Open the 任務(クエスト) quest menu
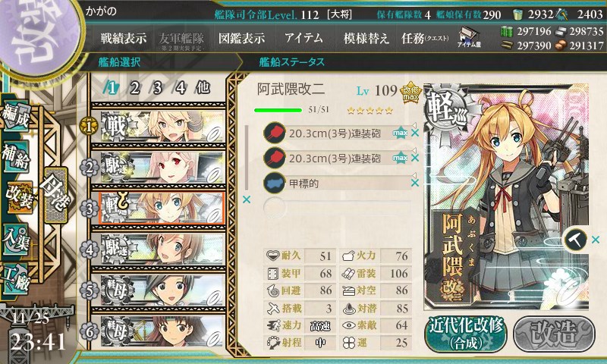Viewport: 607px width, 364px height. [425, 38]
